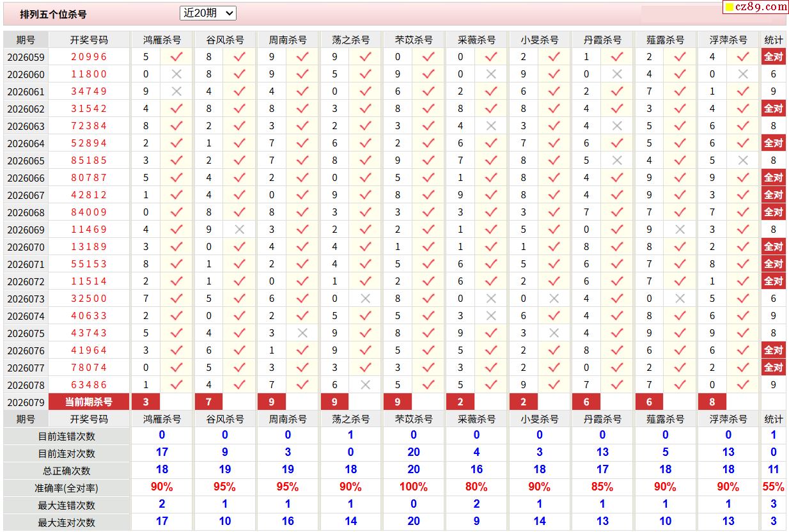Click the X mark for 周南杀号 in row 2026075
This screenshot has width=789, height=532.
(302, 333)
